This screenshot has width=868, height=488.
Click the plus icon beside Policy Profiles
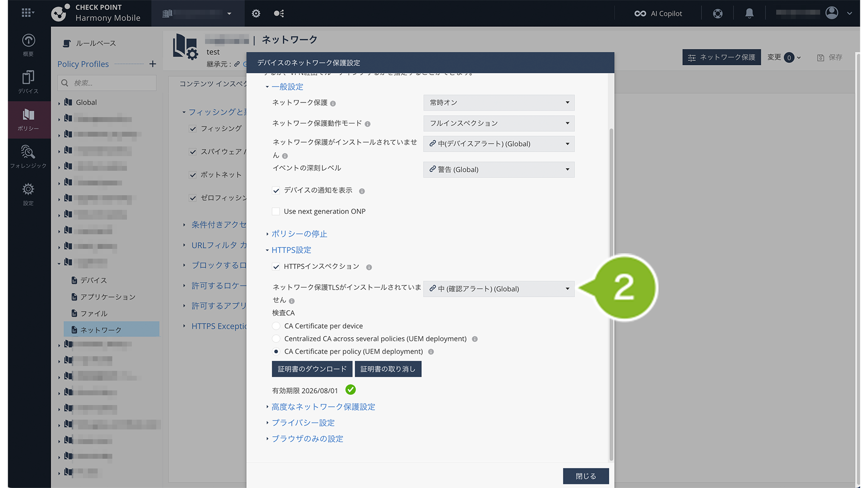click(153, 64)
